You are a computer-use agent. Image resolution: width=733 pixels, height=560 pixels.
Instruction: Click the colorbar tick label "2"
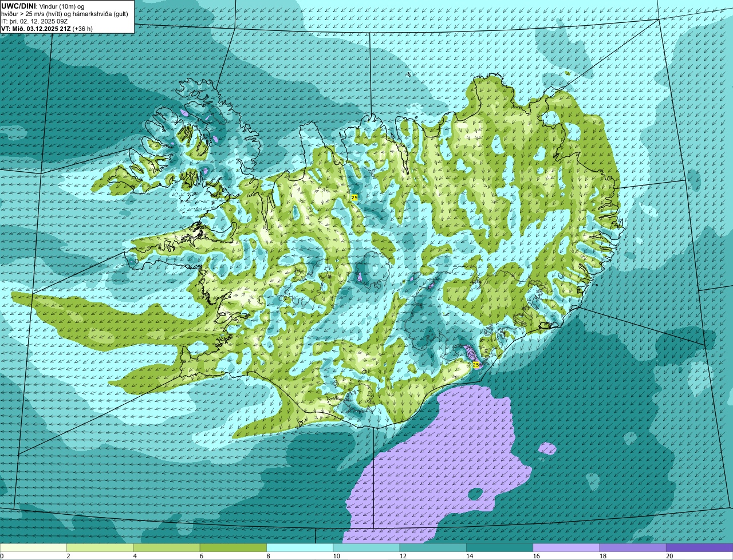tap(68, 556)
